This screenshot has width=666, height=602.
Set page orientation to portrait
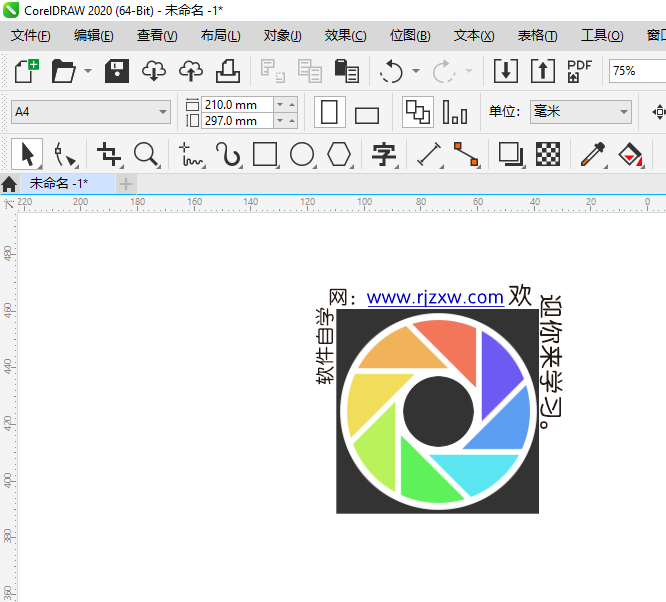tap(329, 112)
